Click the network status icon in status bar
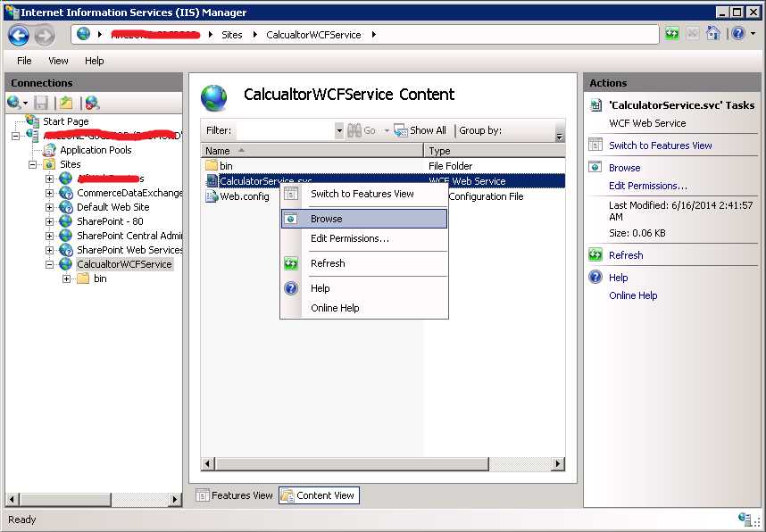 click(745, 519)
